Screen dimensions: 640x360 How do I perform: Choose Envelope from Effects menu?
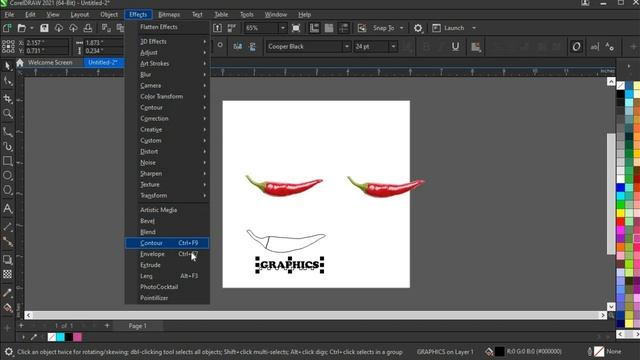167,254
